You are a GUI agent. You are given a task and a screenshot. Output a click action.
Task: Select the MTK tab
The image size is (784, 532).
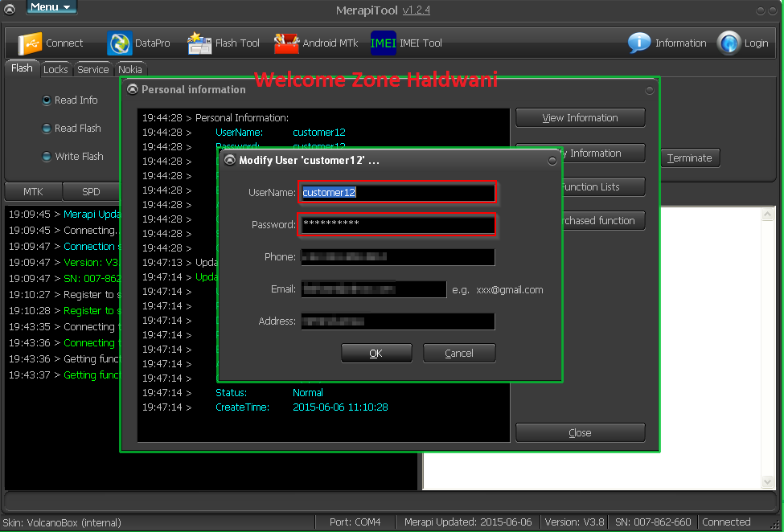tap(33, 192)
